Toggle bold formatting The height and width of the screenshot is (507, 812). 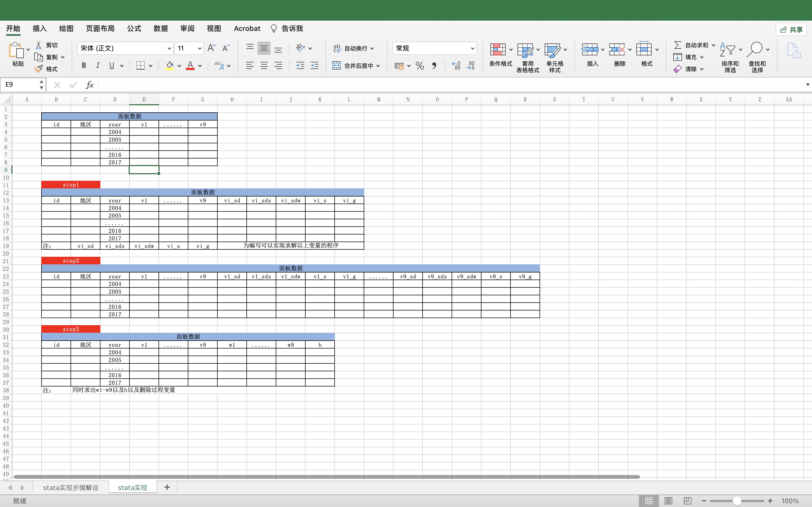coord(84,66)
